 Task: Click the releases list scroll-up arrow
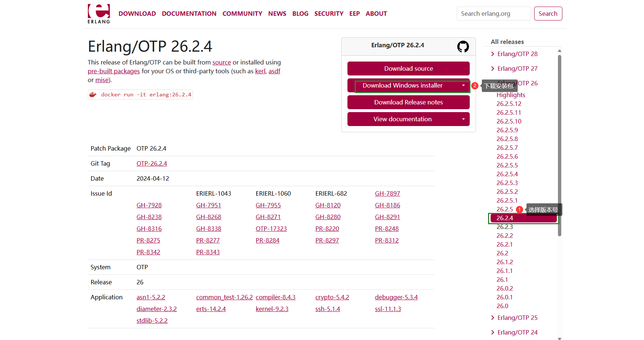[559, 51]
